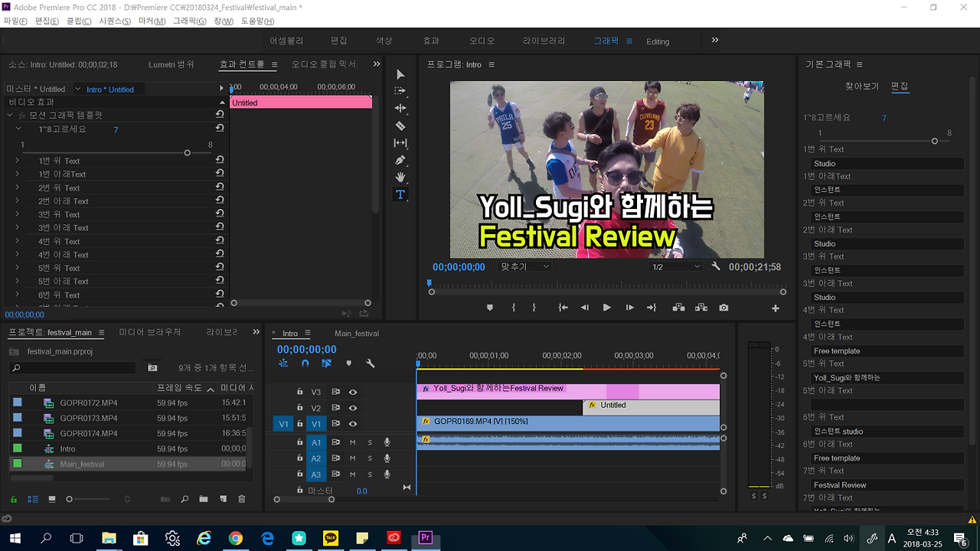Add a marker in the Program monitor
This screenshot has height=551, width=980.
pyautogui.click(x=490, y=308)
